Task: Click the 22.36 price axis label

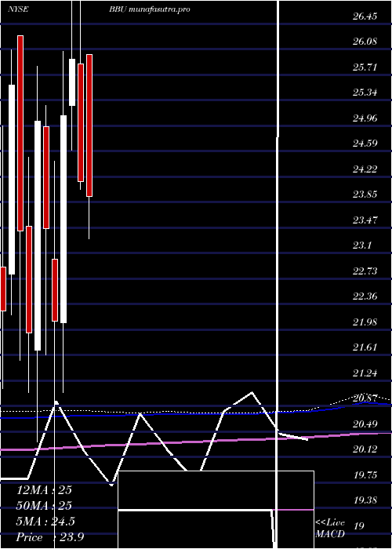Action: [x=365, y=296]
